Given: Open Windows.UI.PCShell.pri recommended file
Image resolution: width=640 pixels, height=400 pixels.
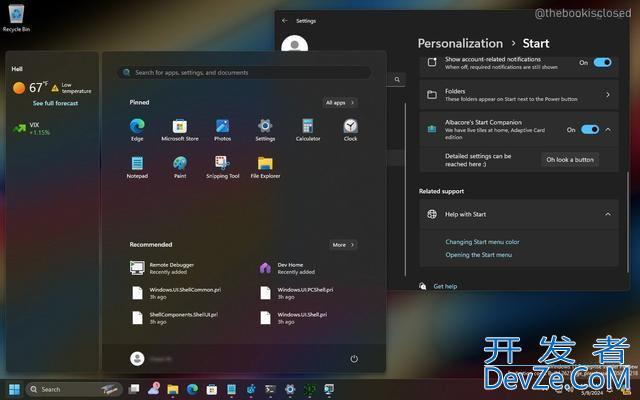Looking at the screenshot, I should (x=297, y=293).
